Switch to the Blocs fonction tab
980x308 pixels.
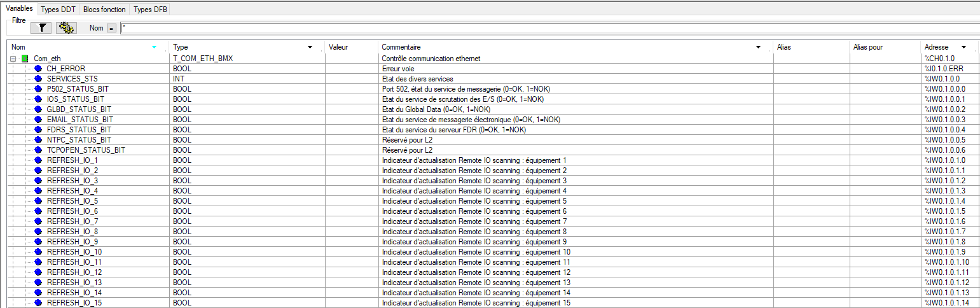pos(104,10)
